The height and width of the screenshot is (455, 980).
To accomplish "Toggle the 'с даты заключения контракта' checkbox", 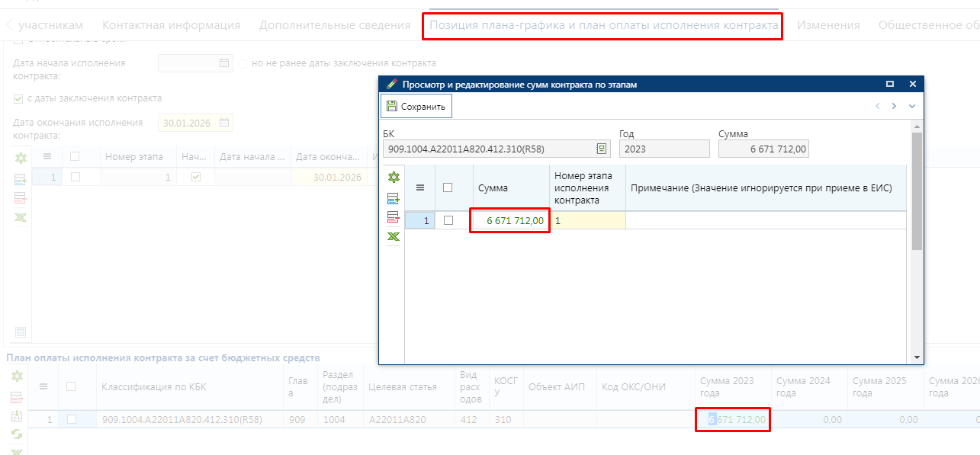I will tap(18, 98).
